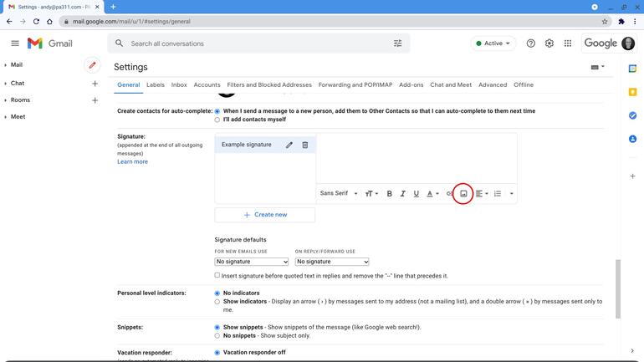The height and width of the screenshot is (362, 644).
Task: Open Settings gear icon
Action: 549,43
